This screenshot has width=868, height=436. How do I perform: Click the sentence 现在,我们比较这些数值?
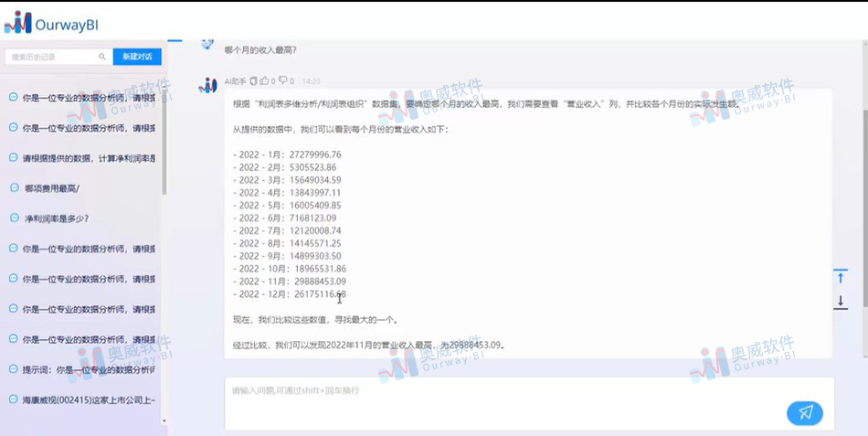click(315, 320)
